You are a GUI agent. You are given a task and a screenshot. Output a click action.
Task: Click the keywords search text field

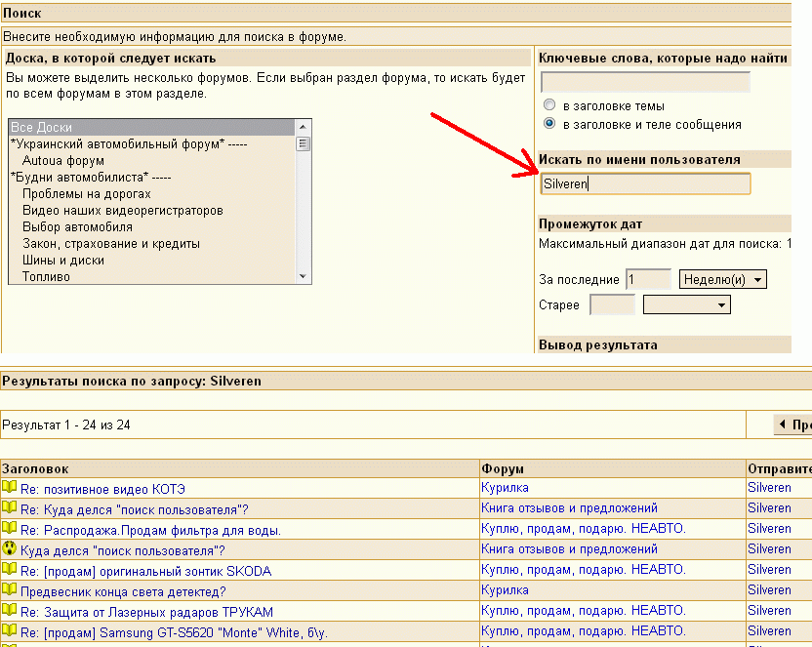tap(645, 83)
